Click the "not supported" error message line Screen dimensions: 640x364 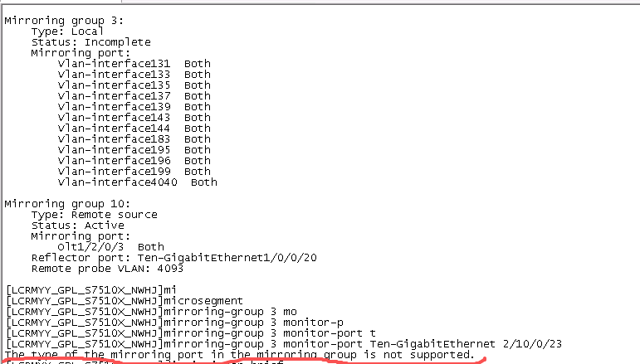(x=245, y=354)
